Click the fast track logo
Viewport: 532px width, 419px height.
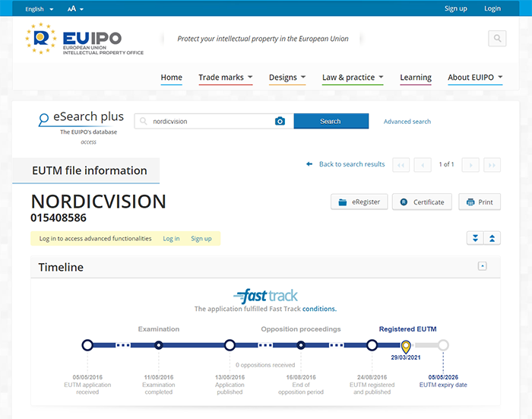tap(266, 296)
